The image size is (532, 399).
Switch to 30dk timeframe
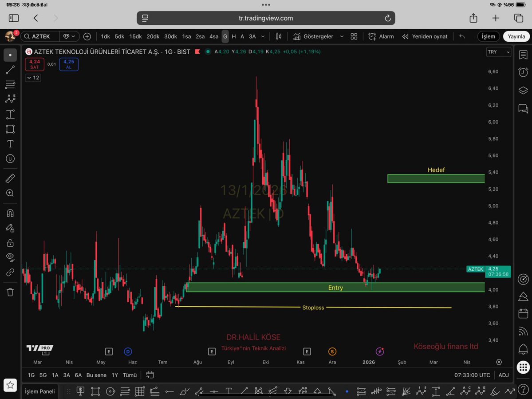pyautogui.click(x=171, y=36)
